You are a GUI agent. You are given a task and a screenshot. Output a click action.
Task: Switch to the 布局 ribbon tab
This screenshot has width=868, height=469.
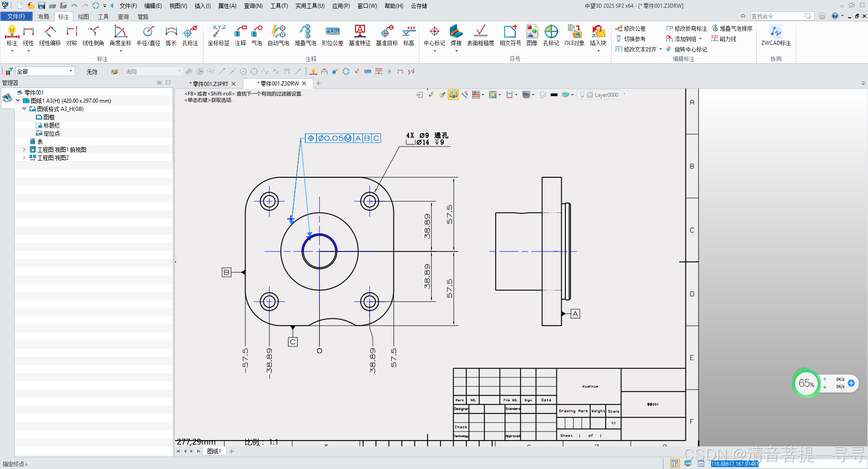43,16
